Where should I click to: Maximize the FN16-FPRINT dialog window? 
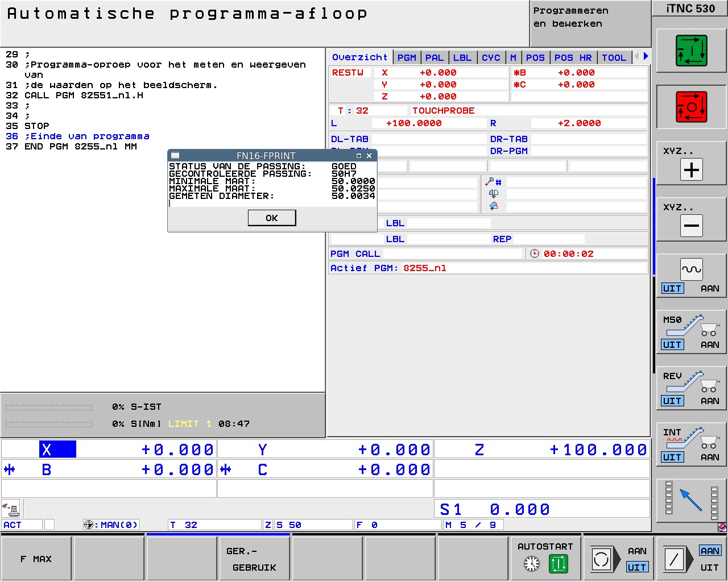coord(359,156)
